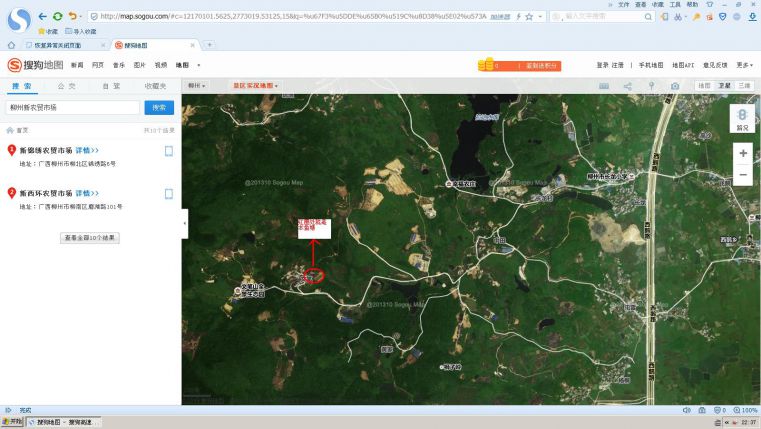Click into the URL address bar

click(293, 16)
